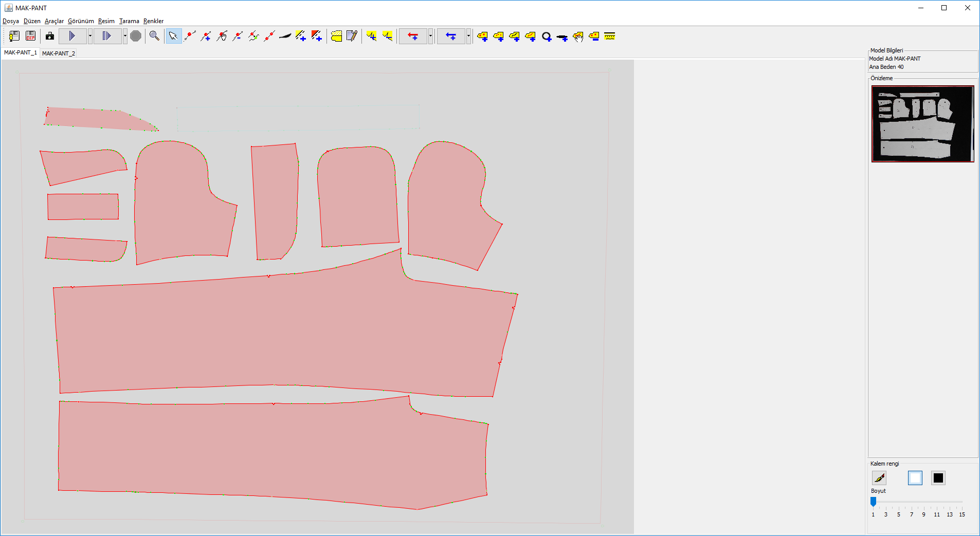Select the measuring ruler tool icon
The image size is (980, 536).
pyautogui.click(x=610, y=36)
